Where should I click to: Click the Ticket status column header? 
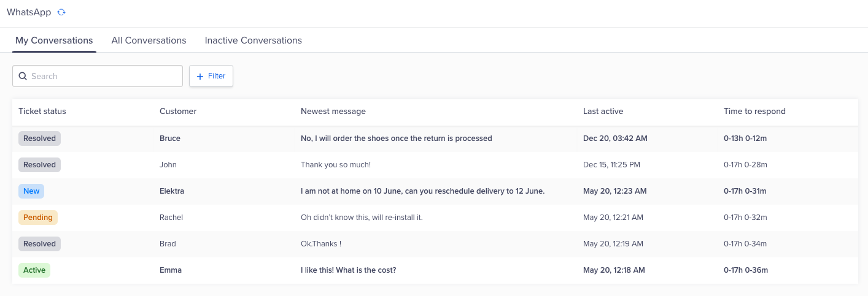pos(42,112)
